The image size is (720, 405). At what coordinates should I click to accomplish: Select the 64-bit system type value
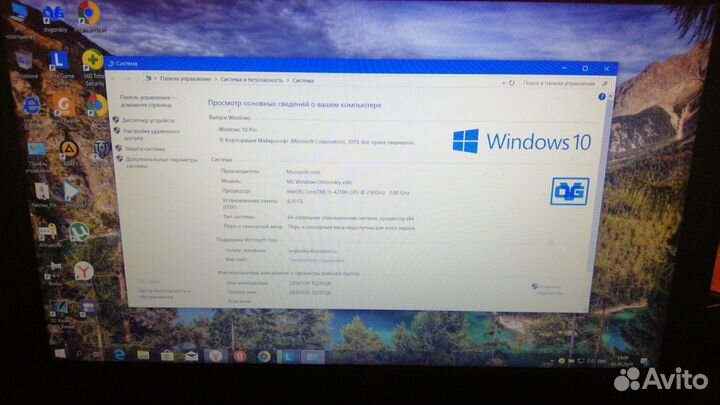tap(350, 218)
